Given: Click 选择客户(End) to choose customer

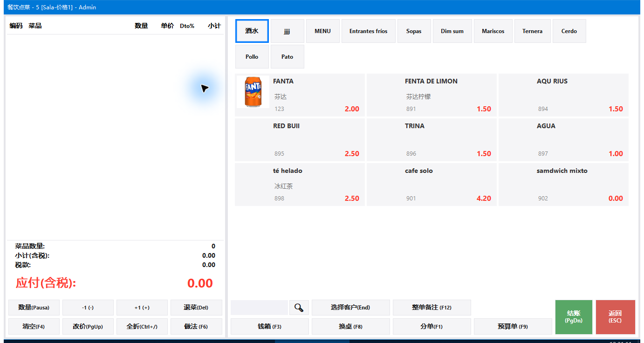Looking at the screenshot, I should click(x=350, y=308).
